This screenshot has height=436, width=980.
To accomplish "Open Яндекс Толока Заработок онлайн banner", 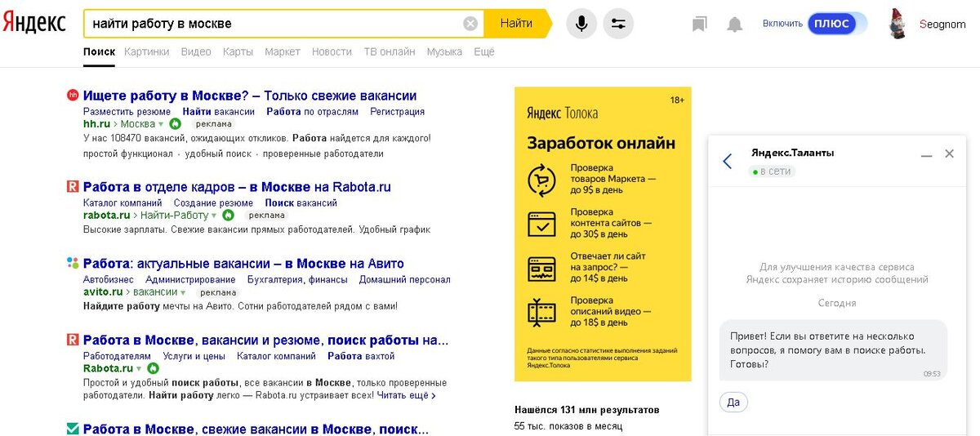I will (603, 234).
